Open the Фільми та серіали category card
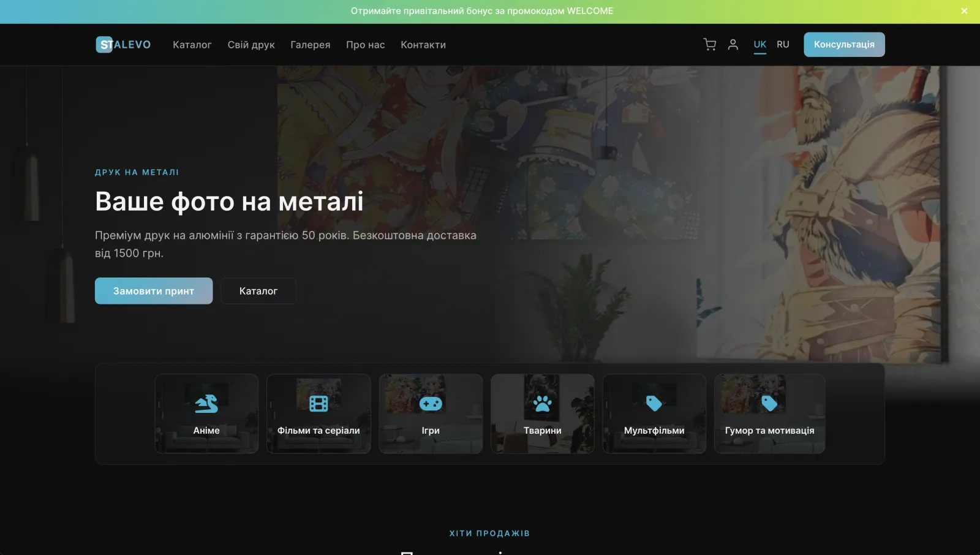 coord(318,413)
